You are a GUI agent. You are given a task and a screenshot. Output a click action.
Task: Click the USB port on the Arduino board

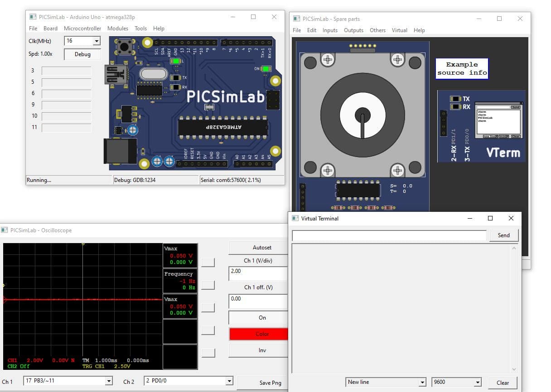coord(115,74)
